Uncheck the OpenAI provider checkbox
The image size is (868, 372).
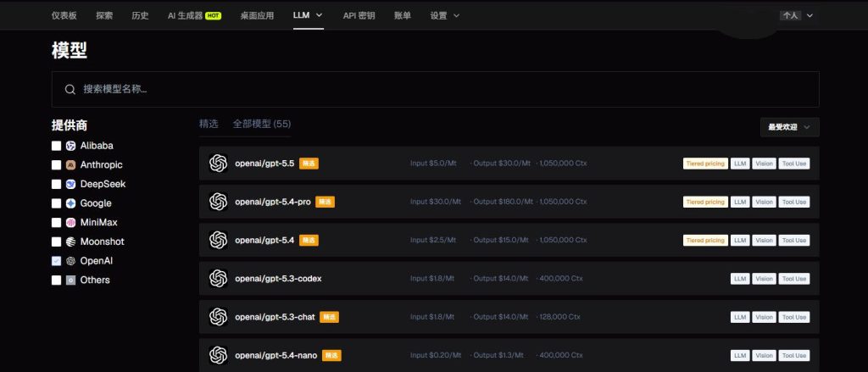(x=57, y=261)
